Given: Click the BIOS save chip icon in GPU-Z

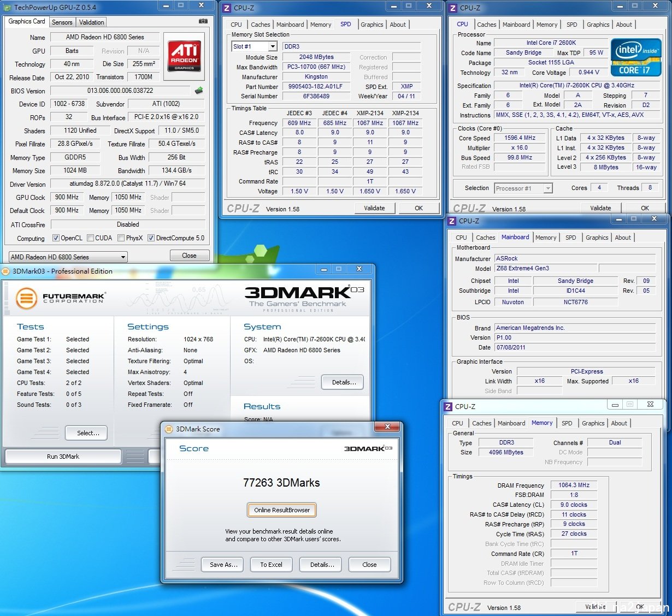Looking at the screenshot, I should coord(199,91).
